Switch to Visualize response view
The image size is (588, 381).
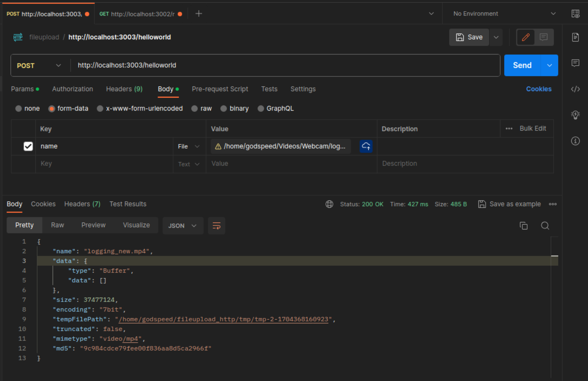136,225
